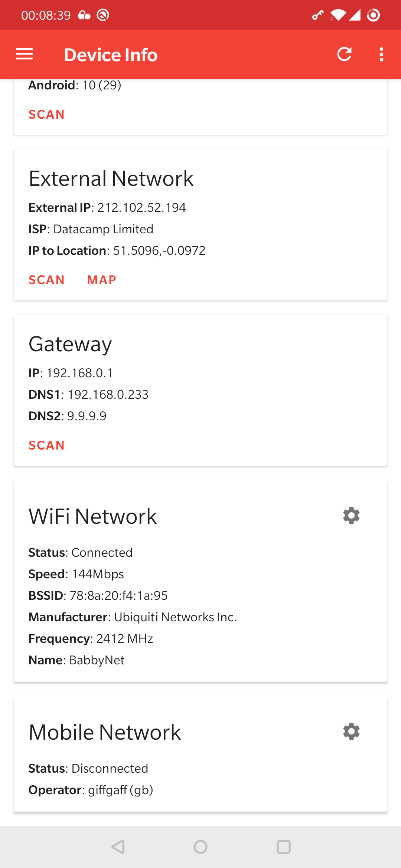Tap the Mobile Network card heading
Image resolution: width=401 pixels, height=868 pixels.
click(105, 732)
